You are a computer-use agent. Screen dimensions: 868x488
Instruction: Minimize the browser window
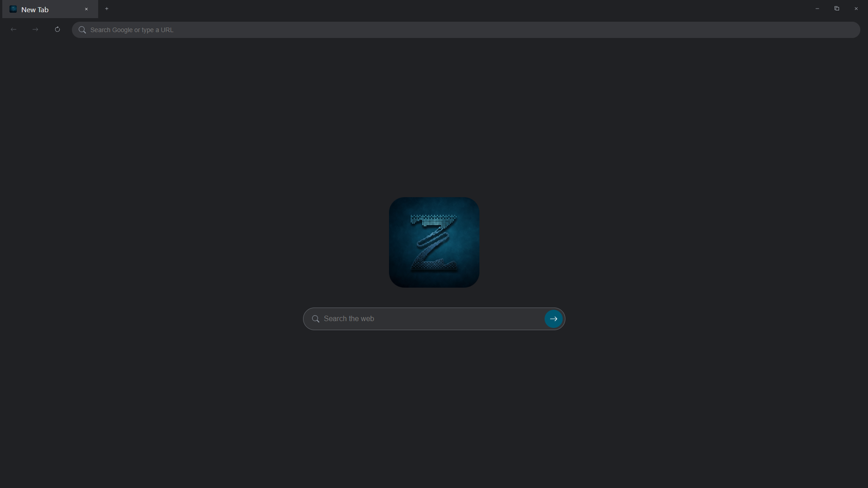coord(817,8)
